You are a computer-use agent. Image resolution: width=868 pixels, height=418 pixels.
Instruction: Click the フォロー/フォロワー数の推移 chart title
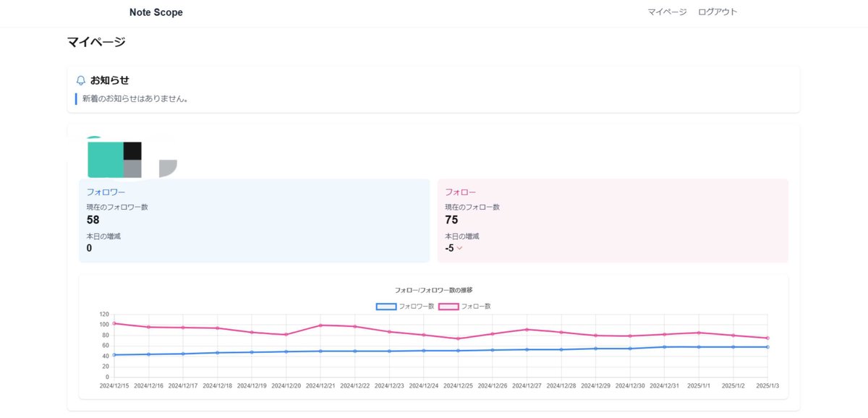(433, 290)
